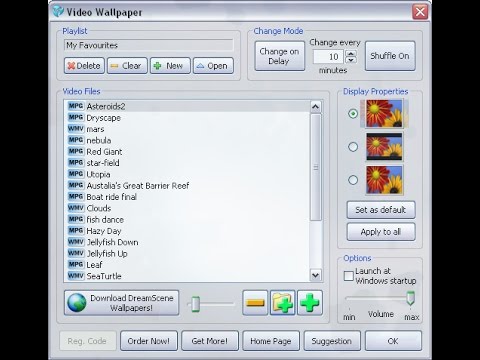Click the video list scrollbar thumb
Screen dimensions: 480x360
click(315, 167)
